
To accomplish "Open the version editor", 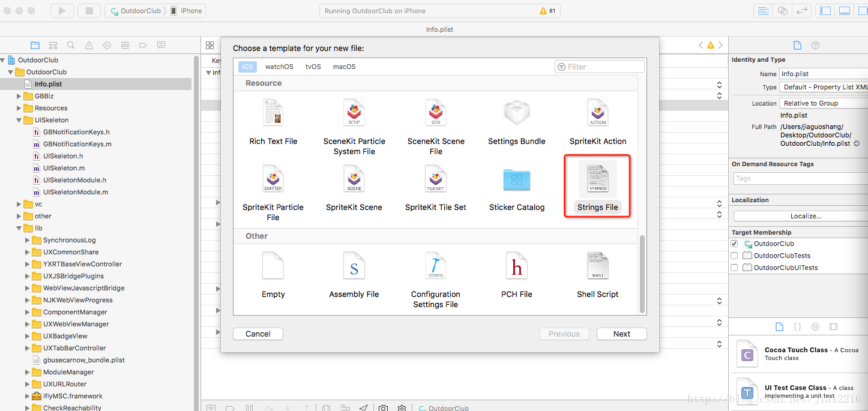I will [x=801, y=11].
